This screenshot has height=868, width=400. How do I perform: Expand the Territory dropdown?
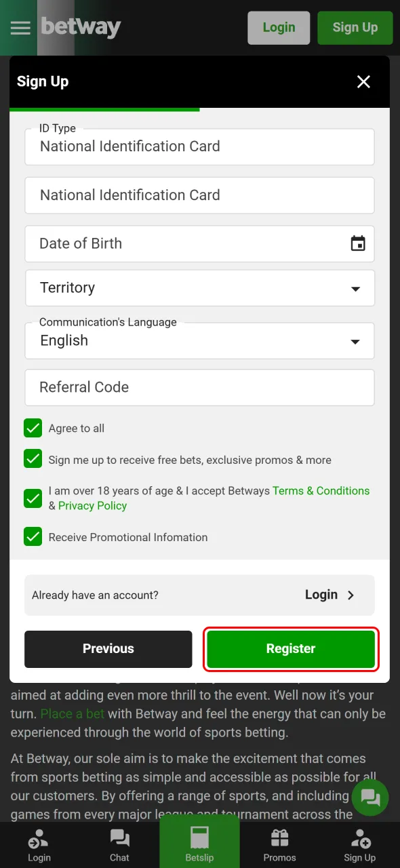pos(355,288)
